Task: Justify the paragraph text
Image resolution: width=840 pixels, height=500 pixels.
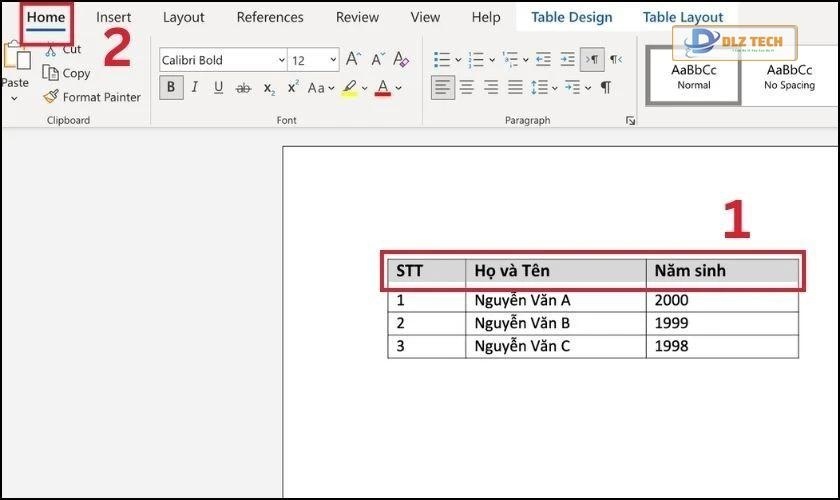Action: 515,88
